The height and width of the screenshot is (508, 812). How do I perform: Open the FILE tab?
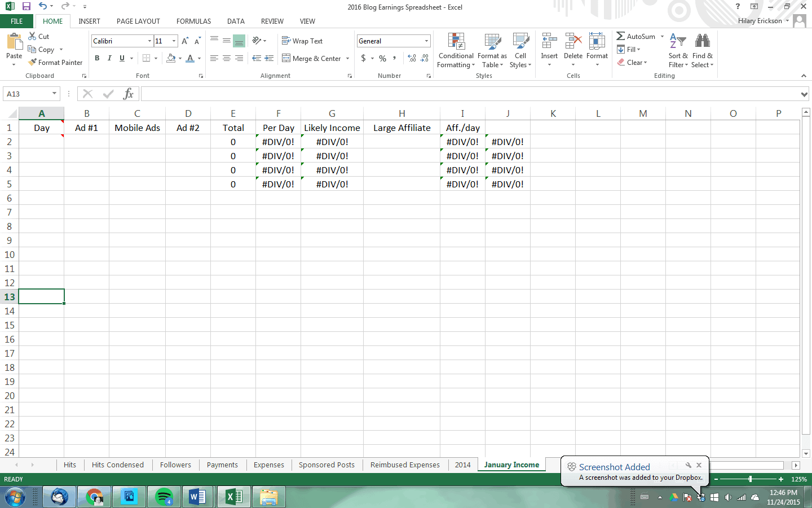[x=17, y=21]
